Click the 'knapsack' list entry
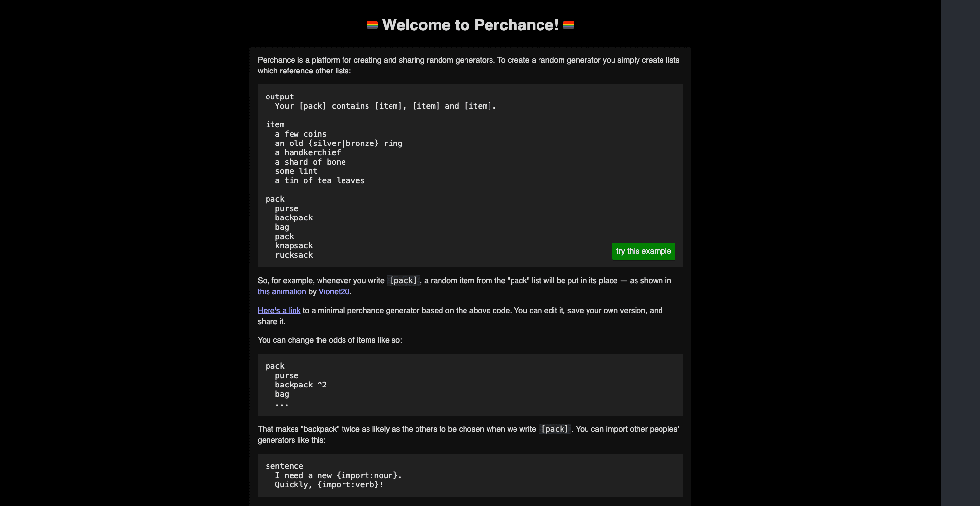Viewport: 980px width, 506px height. coord(294,246)
